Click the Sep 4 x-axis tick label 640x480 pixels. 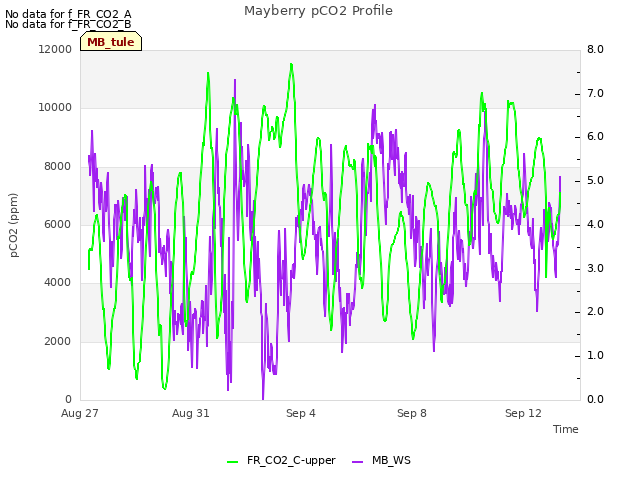coord(301,413)
